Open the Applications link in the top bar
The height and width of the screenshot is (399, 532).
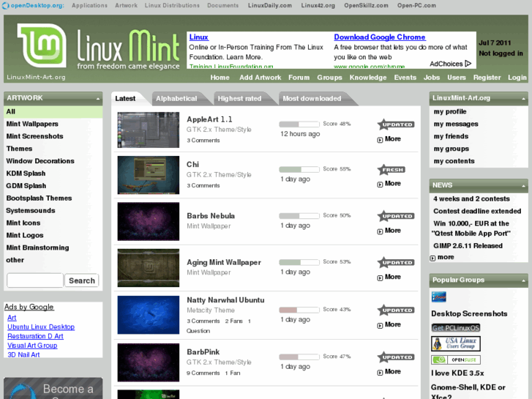89,5
